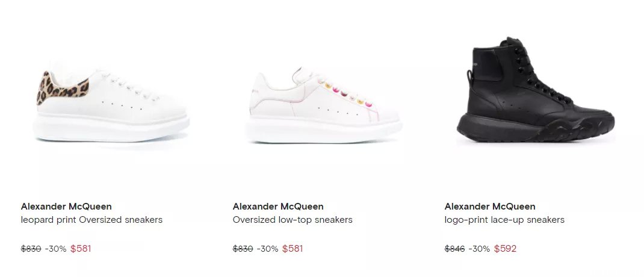Select Alexander McQueen brand above leopard sneakers
644x277 pixels.
66,207
